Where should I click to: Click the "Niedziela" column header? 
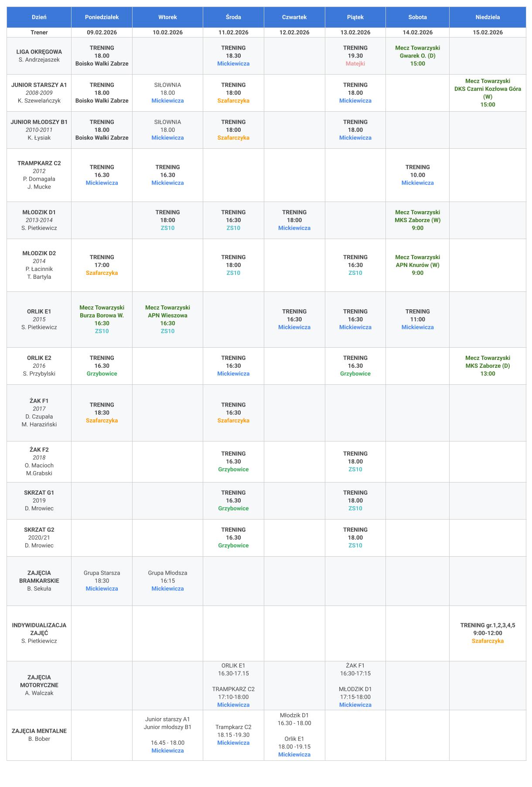(488, 17)
